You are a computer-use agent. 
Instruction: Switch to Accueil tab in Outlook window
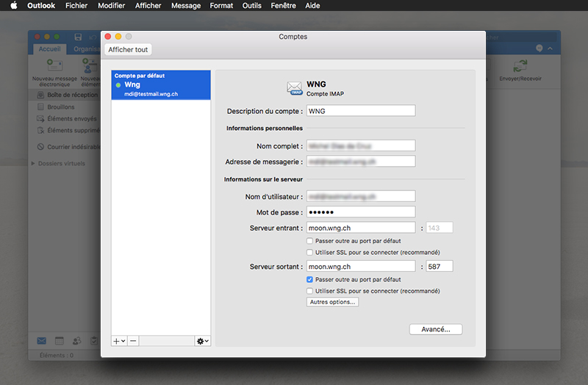pyautogui.click(x=49, y=49)
